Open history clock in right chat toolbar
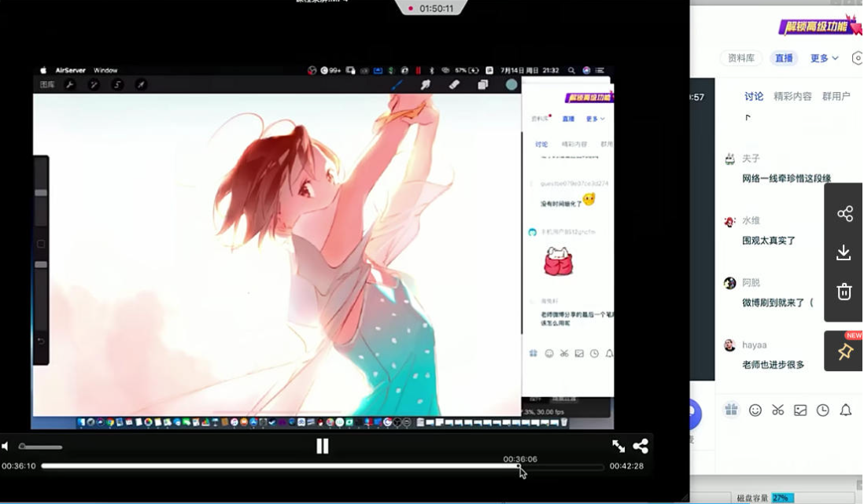This screenshot has height=504, width=864. pyautogui.click(x=822, y=410)
